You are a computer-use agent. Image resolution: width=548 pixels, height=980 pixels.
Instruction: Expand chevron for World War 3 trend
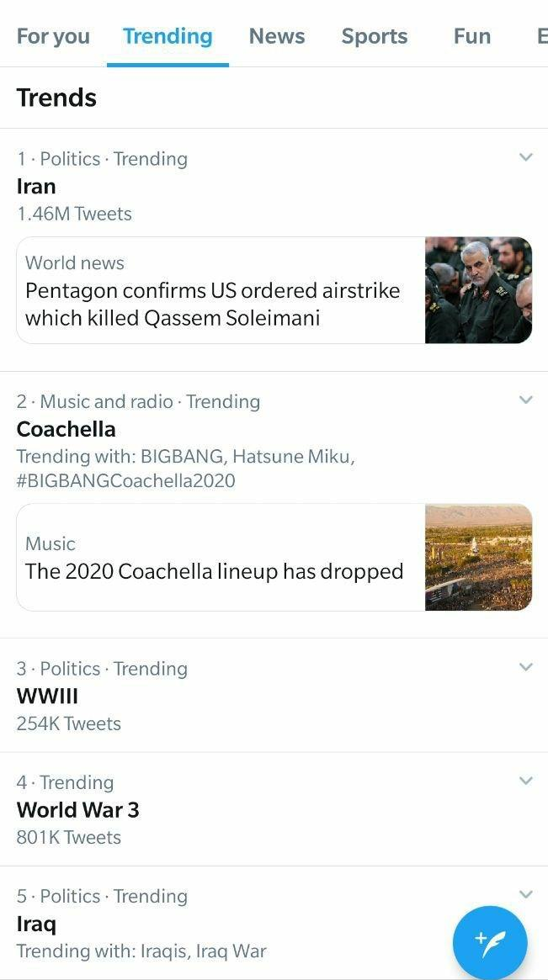pyautogui.click(x=526, y=781)
